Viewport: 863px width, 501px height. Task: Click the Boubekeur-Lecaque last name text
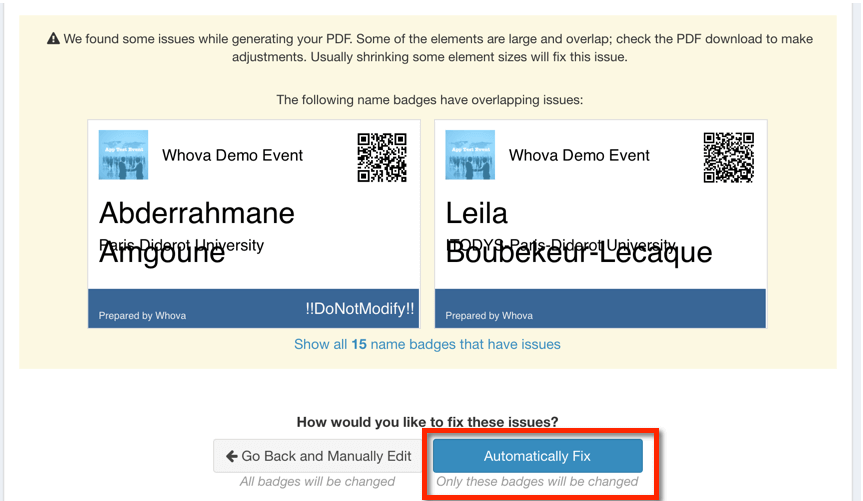click(579, 253)
